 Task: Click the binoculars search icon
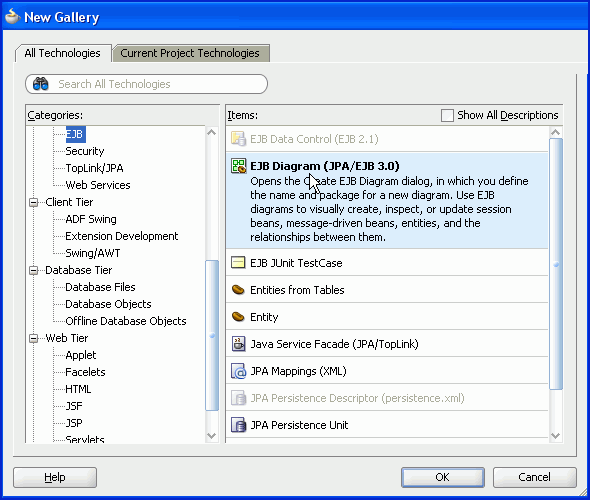click(x=41, y=84)
